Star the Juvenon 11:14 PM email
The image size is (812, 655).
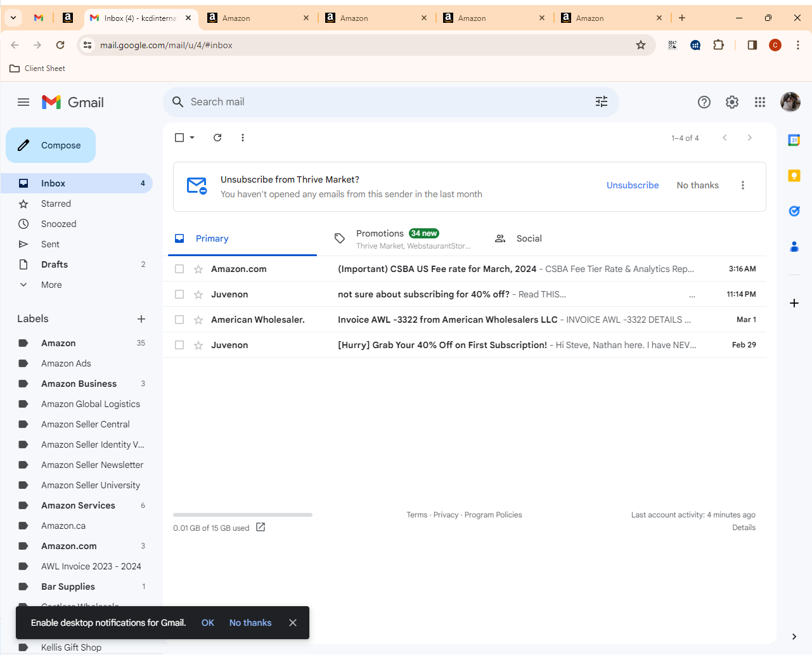[198, 294]
